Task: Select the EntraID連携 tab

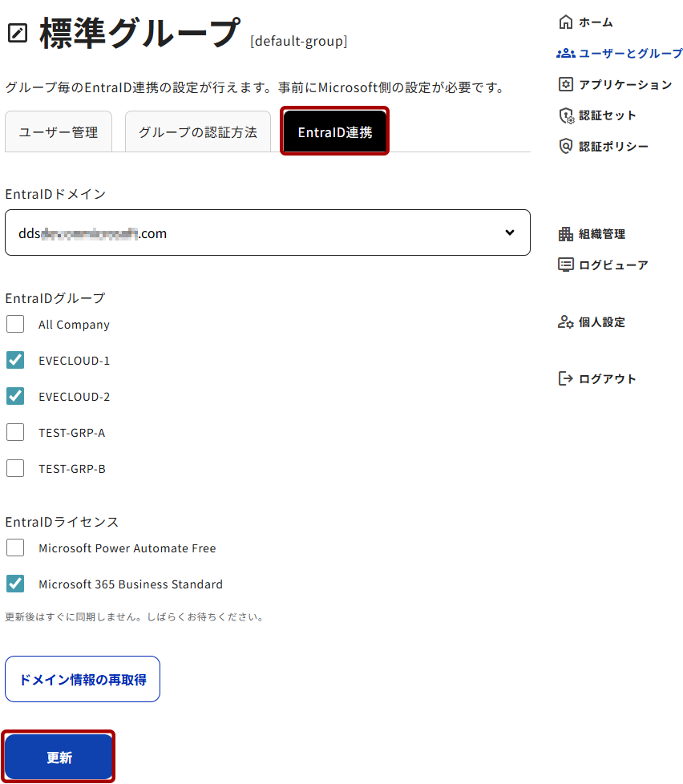Action: [x=335, y=132]
